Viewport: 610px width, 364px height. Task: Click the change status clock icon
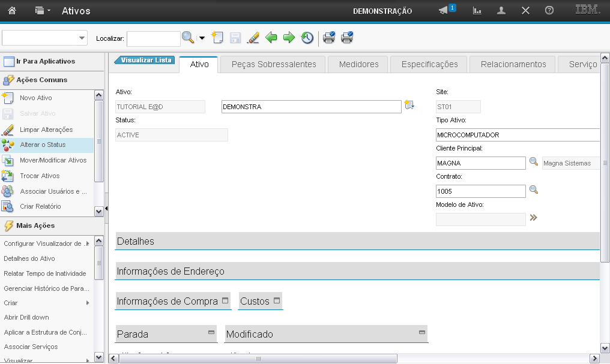point(307,38)
